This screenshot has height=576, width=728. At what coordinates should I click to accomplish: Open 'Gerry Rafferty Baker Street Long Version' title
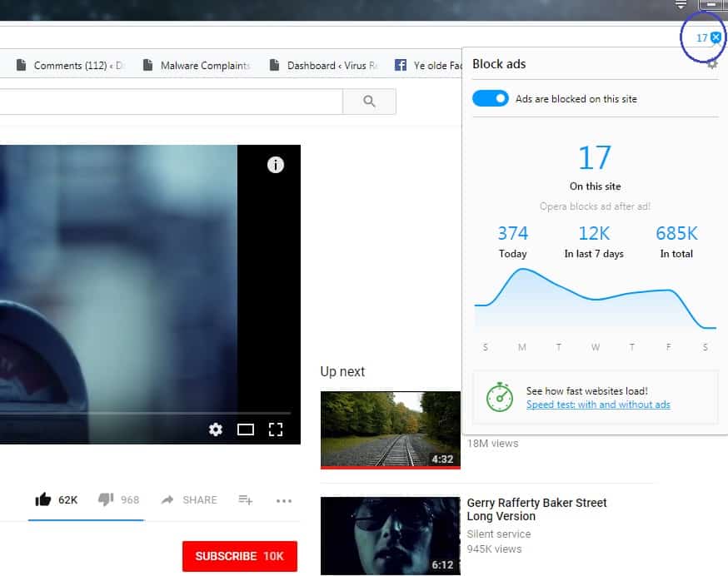(536, 509)
